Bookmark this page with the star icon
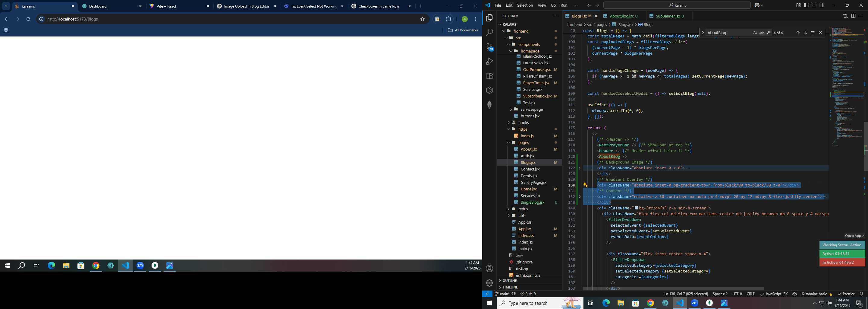This screenshot has width=868, height=309. coord(422,19)
